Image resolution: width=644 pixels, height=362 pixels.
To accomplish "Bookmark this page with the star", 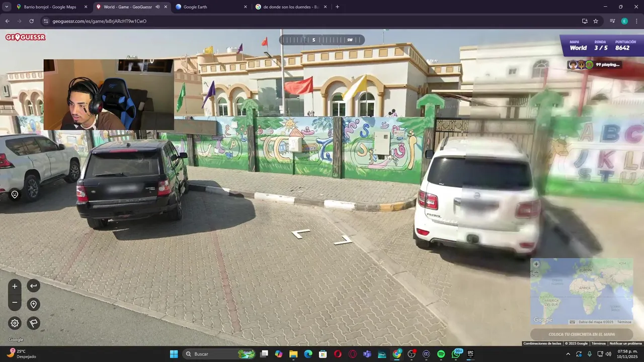I will pos(596,21).
